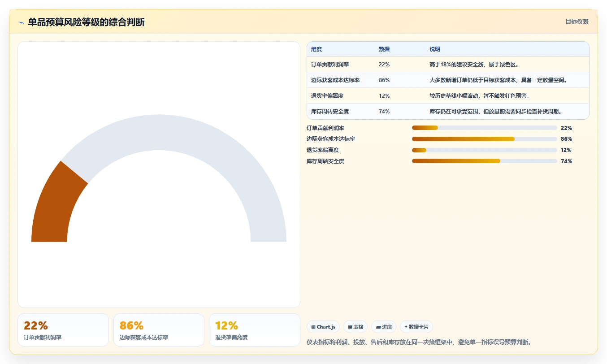Screen dimensions: 607x364
Task: Click 库存周转安全度 table row cell
Action: 330,112
